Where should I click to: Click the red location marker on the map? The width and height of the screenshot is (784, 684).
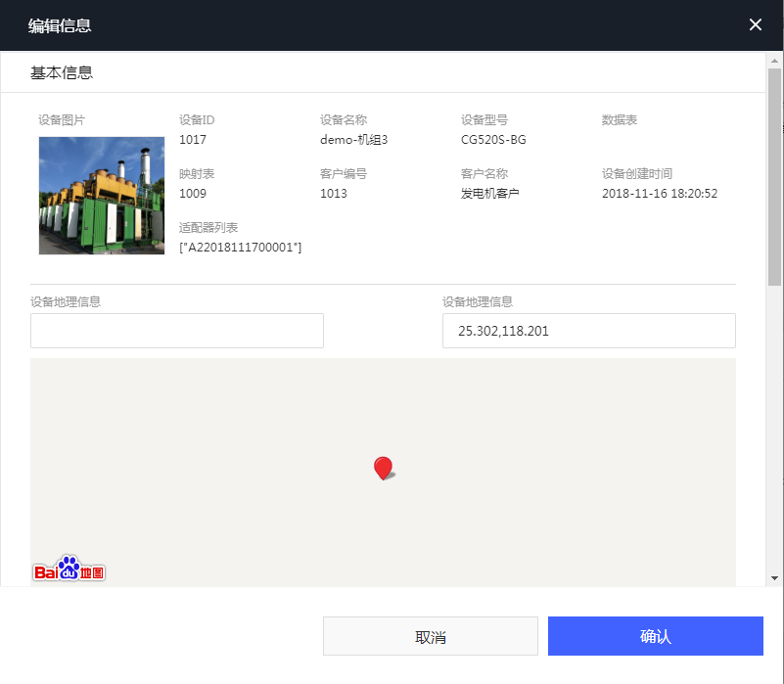(x=383, y=468)
